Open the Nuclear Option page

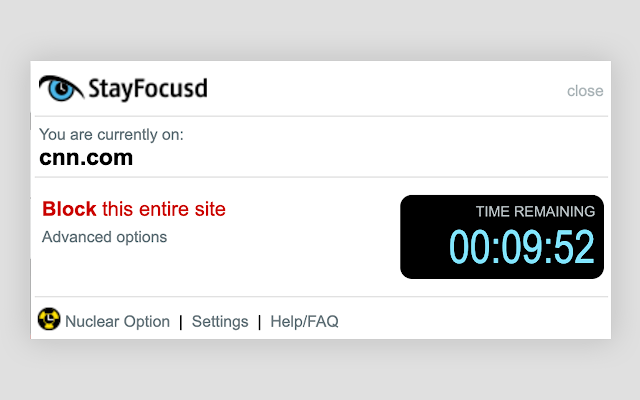(117, 322)
